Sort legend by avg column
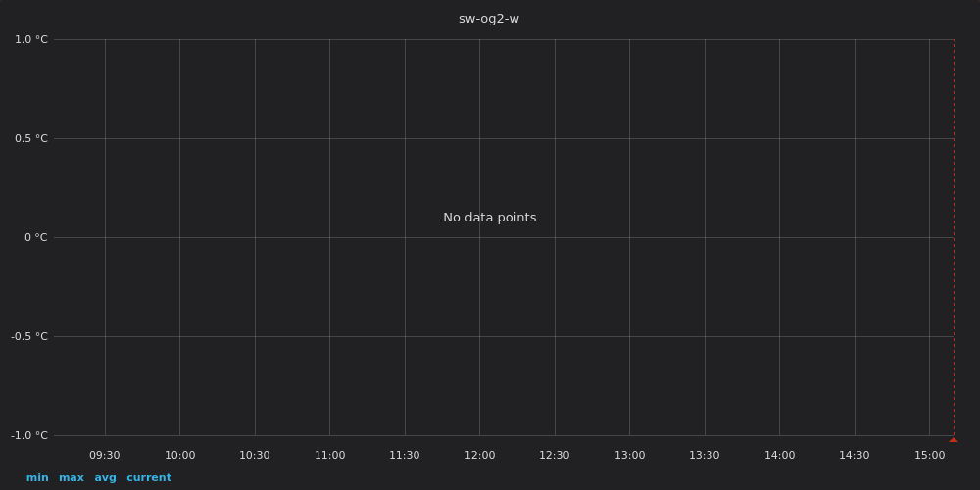This screenshot has height=490, width=980. click(105, 478)
